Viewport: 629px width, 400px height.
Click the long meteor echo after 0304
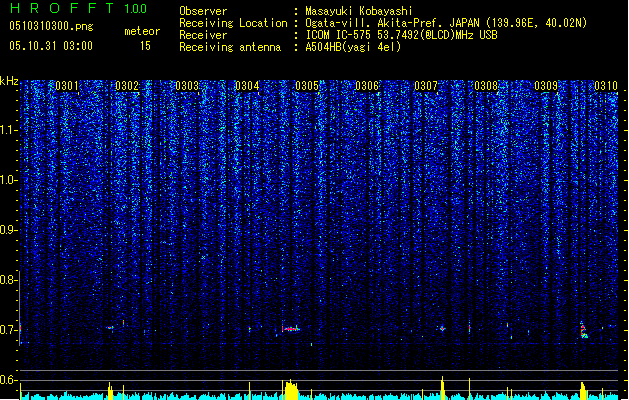(290, 329)
